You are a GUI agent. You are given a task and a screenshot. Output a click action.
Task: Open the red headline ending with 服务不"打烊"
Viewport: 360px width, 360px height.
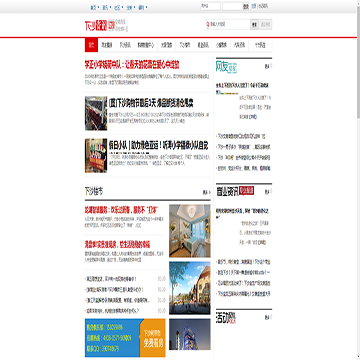click(121, 210)
